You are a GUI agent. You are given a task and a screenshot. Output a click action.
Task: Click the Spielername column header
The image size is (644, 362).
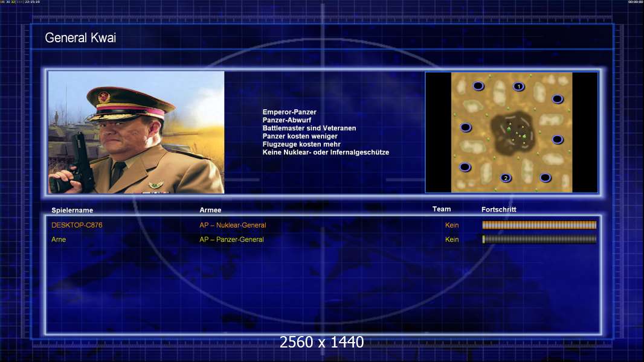tap(72, 211)
